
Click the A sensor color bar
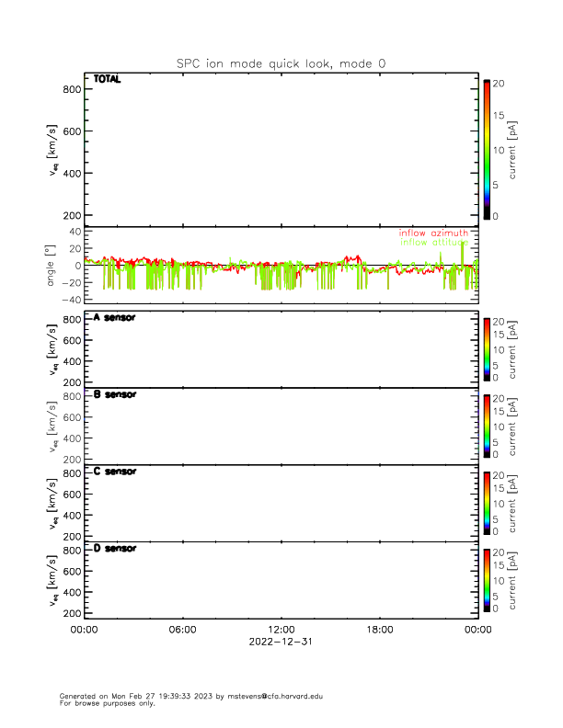[487, 347]
